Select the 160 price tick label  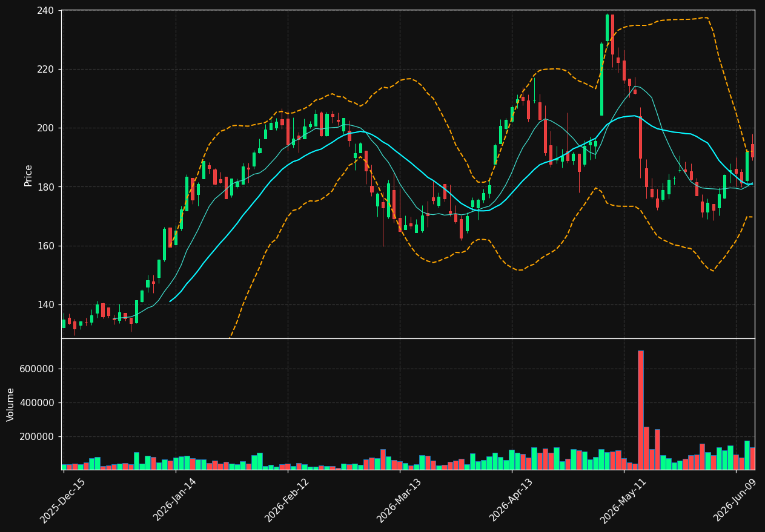pos(45,246)
